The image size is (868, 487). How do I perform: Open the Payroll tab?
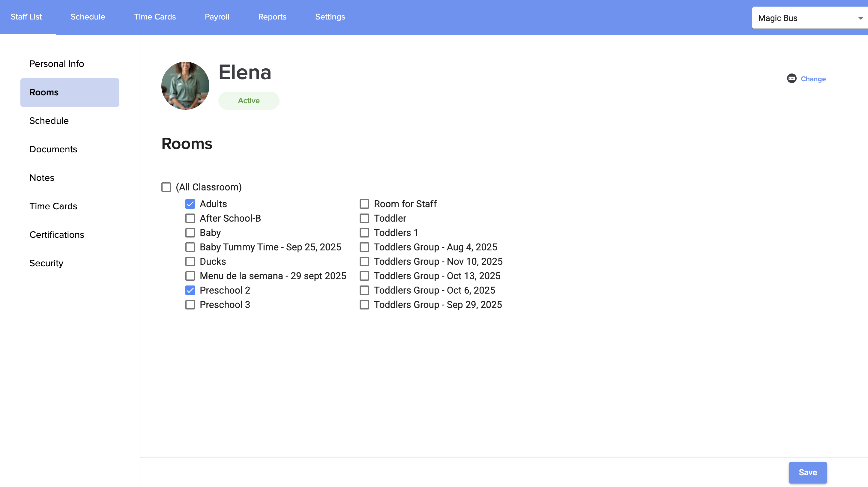(217, 17)
